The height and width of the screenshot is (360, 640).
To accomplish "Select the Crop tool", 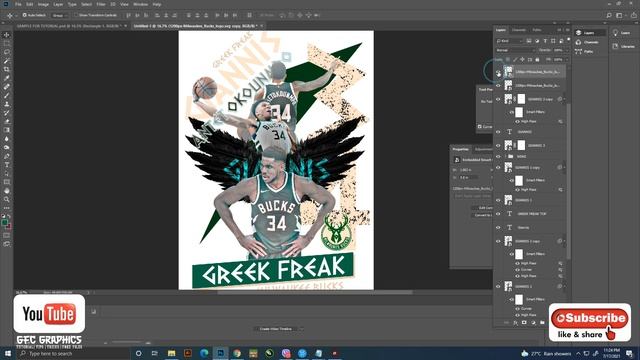I will [7, 69].
